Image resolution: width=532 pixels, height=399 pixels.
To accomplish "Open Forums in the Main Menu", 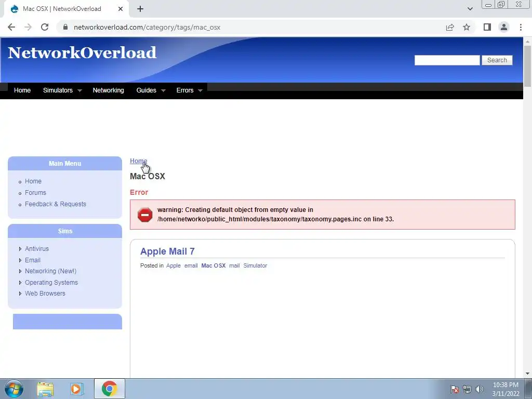I will pos(35,192).
